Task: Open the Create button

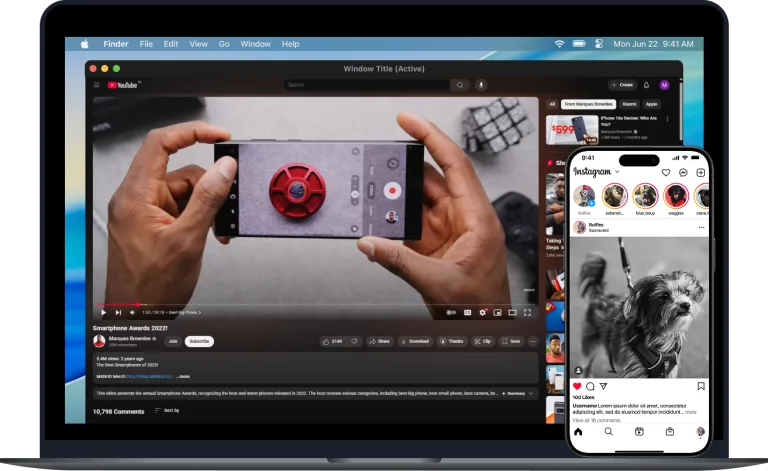Action: pos(622,85)
